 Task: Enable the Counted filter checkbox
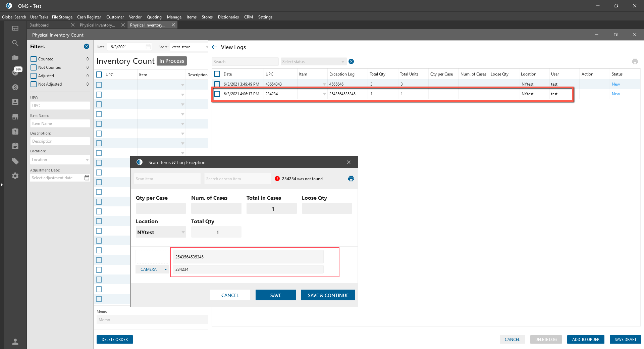tap(34, 59)
